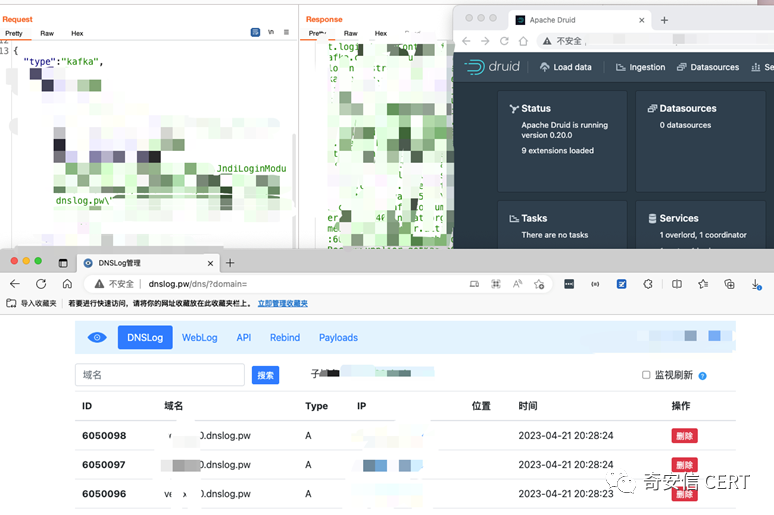Go forward in the Druid browser window
This screenshot has height=515, width=774.
tap(485, 41)
